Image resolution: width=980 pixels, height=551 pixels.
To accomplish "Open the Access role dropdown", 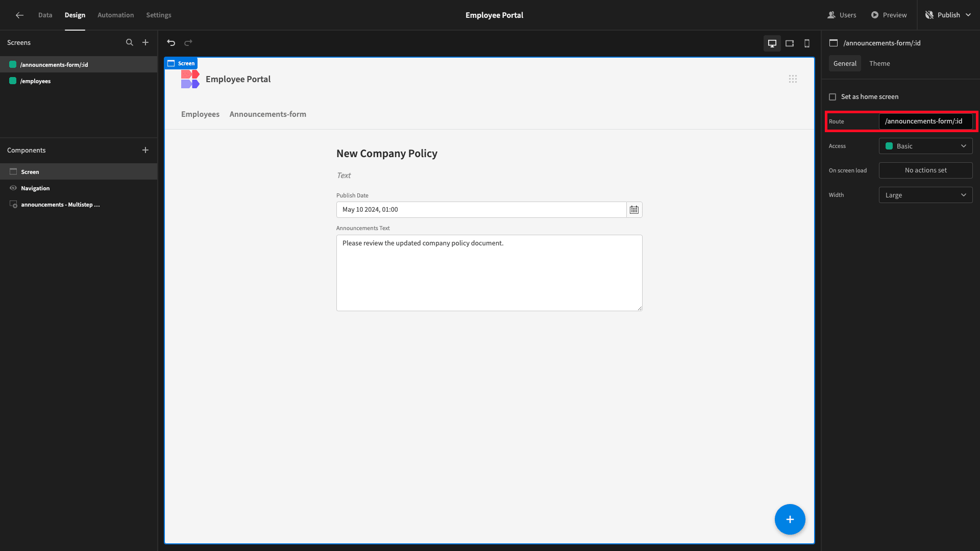I will tap(925, 146).
